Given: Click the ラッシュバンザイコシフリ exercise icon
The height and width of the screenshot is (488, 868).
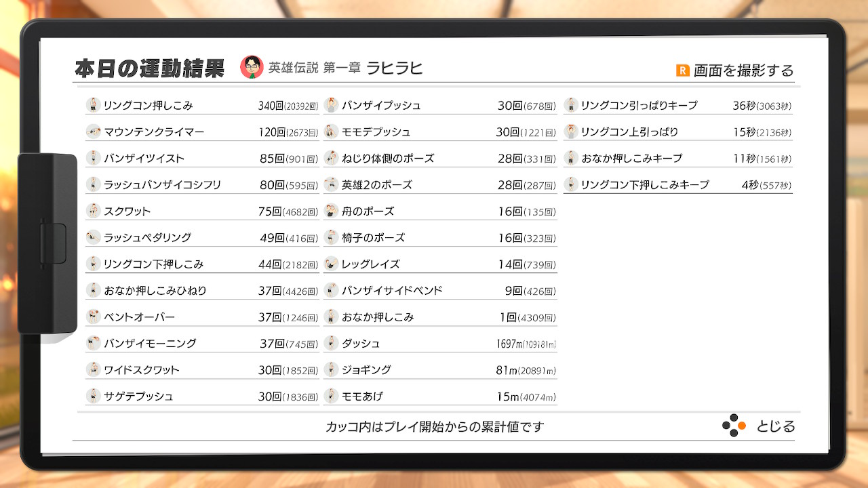Looking at the screenshot, I should point(94,184).
